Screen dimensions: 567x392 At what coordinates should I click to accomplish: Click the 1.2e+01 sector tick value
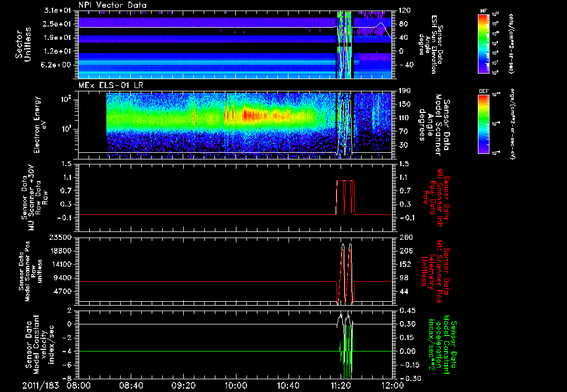(x=58, y=51)
